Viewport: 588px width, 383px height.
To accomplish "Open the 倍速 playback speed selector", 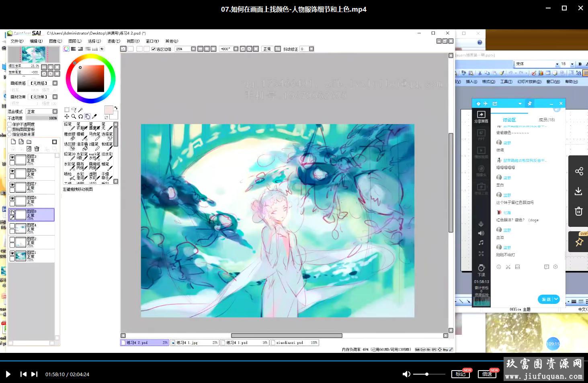I will coord(487,374).
